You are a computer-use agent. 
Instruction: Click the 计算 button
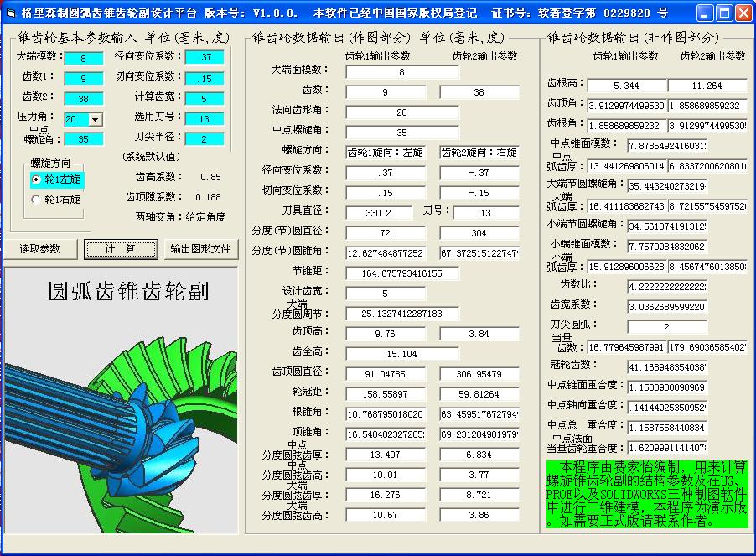point(121,249)
